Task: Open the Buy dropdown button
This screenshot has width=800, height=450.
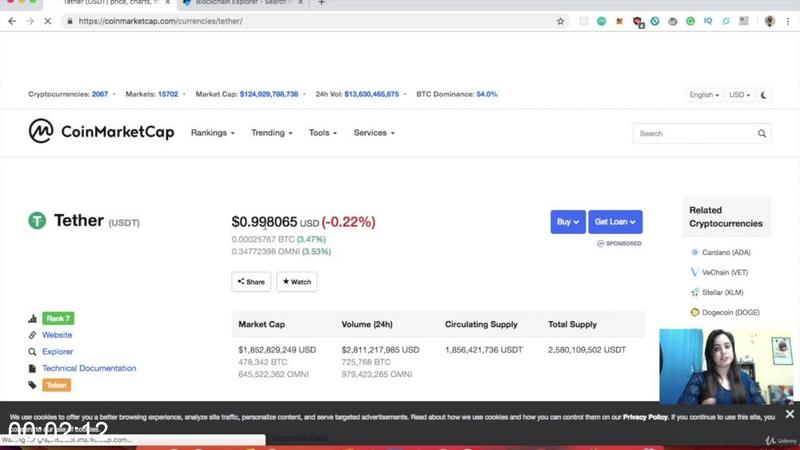Action: [568, 222]
